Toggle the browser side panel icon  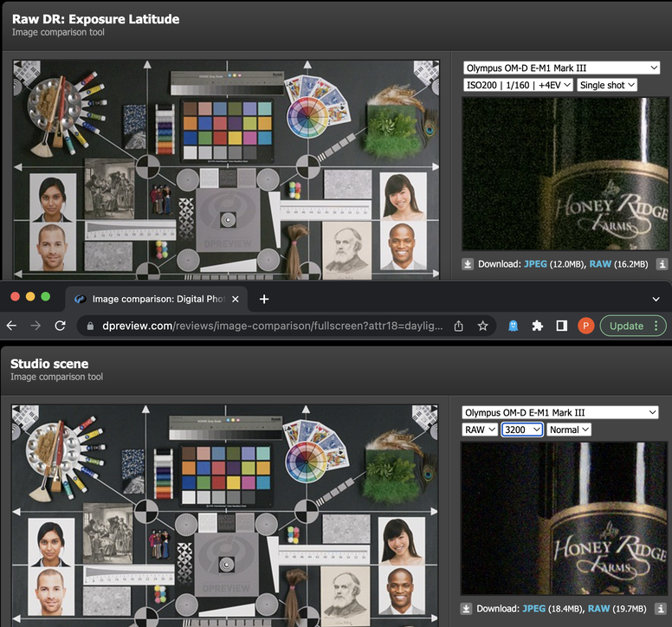pos(561,326)
